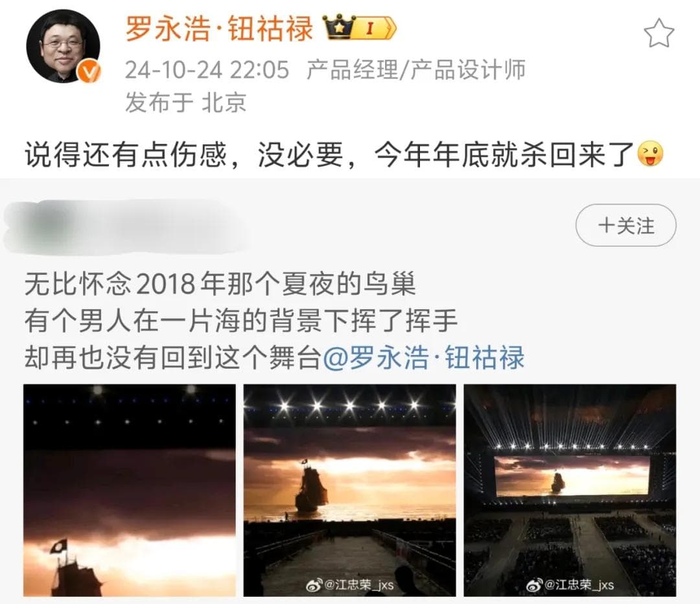Open the 罗永浩·钮祜禄 username at top

tap(219, 29)
